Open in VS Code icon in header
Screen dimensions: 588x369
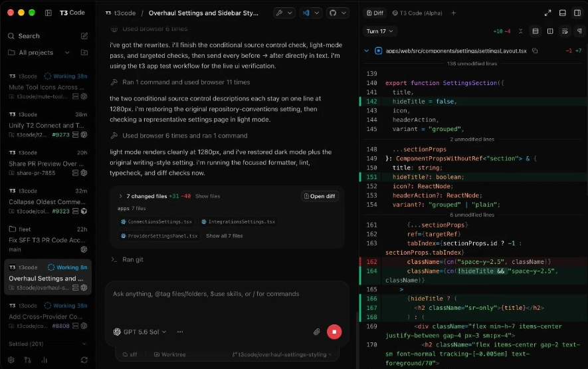(x=306, y=13)
